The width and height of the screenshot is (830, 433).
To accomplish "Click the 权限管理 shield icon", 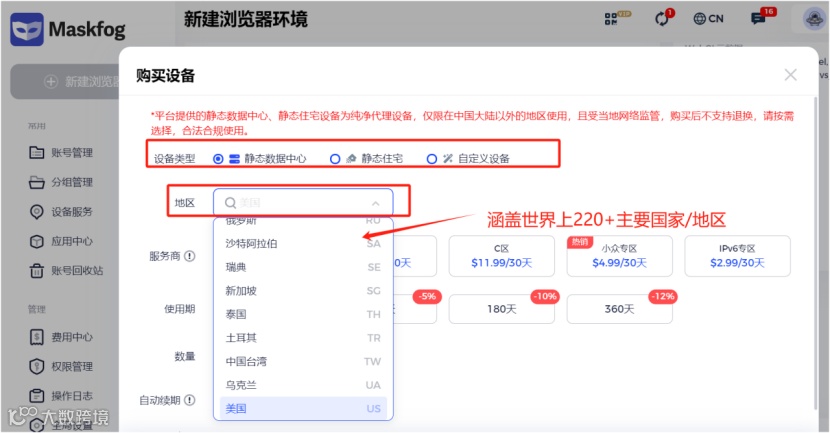I will click(37, 366).
